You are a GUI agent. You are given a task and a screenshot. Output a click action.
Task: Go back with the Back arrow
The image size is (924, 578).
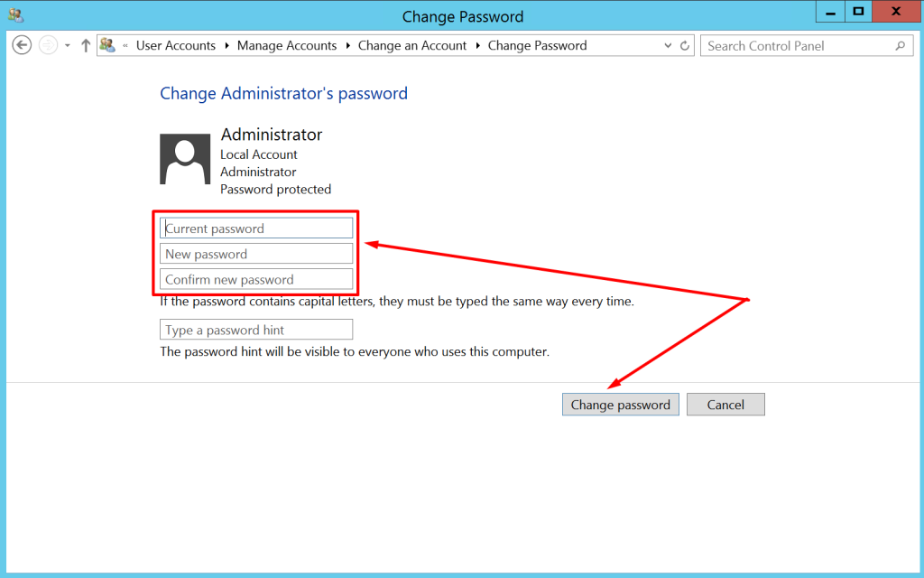click(x=22, y=45)
